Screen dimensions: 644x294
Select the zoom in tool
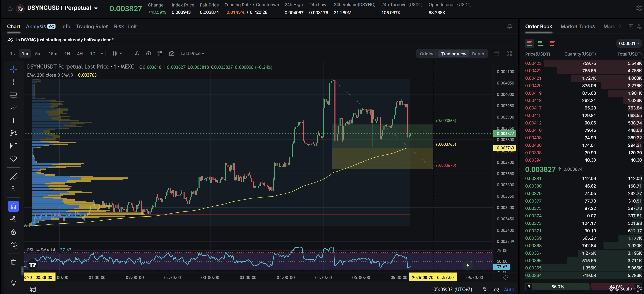[14, 189]
